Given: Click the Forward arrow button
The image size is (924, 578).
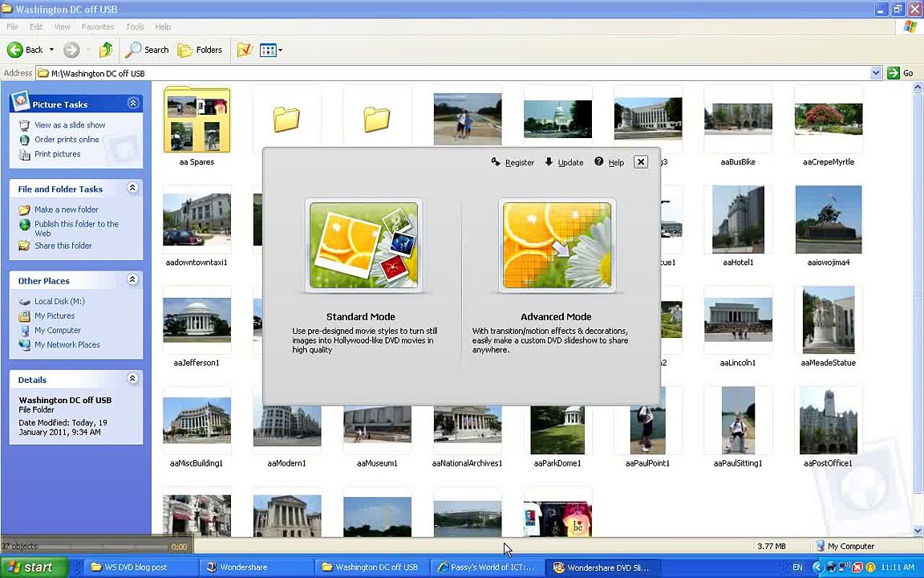Looking at the screenshot, I should 71,50.
